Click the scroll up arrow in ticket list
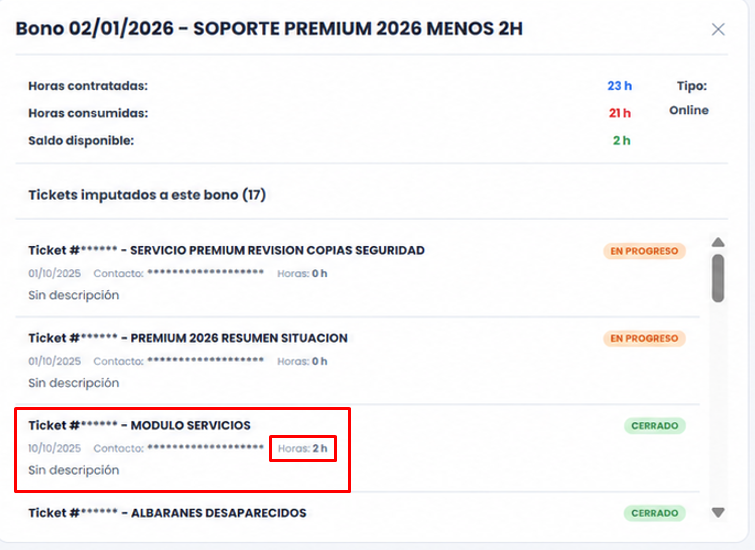Viewport: 755px width, 550px height. point(718,242)
